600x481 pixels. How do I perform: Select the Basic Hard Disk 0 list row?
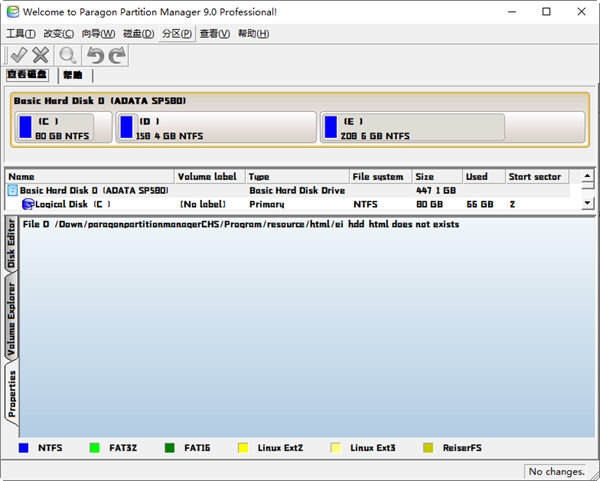coord(288,190)
